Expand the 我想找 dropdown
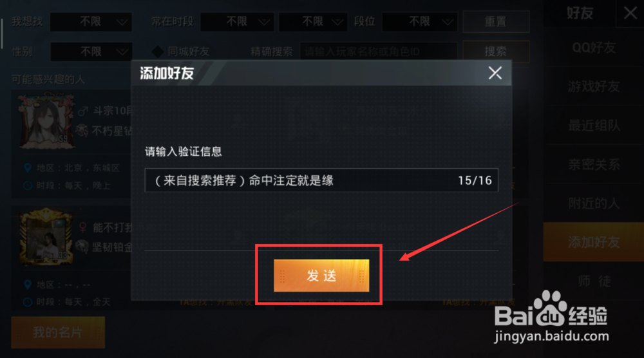 (x=91, y=22)
